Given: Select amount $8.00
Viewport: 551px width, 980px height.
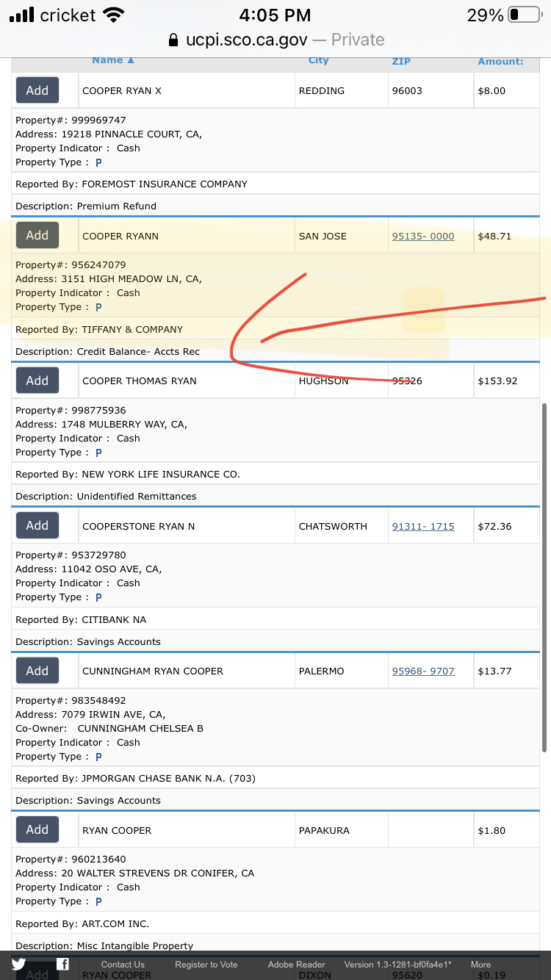Looking at the screenshot, I should [491, 90].
